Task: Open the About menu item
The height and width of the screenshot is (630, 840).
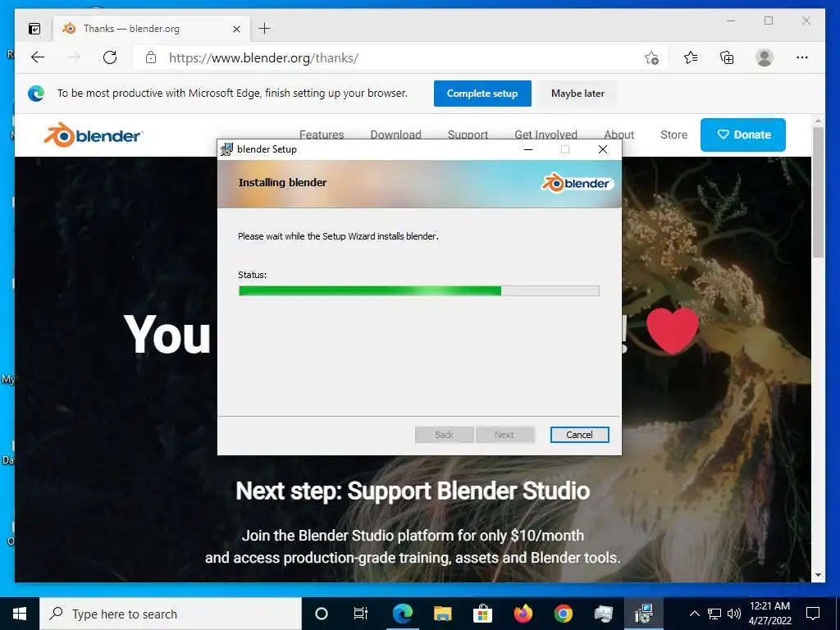Action: click(x=619, y=135)
